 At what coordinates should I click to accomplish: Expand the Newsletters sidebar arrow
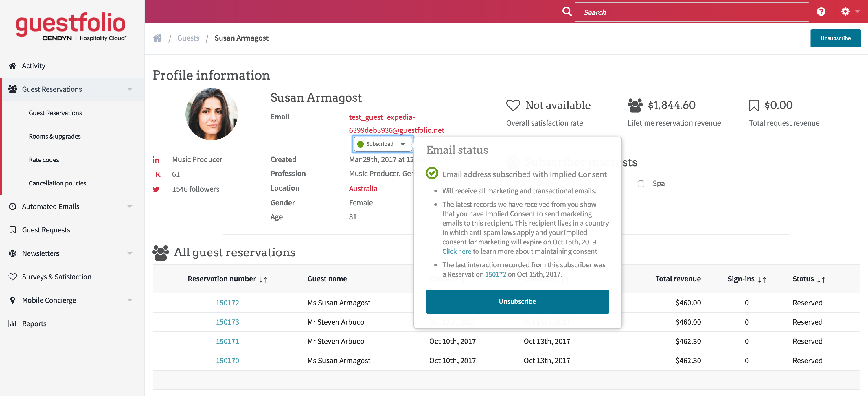click(x=130, y=253)
